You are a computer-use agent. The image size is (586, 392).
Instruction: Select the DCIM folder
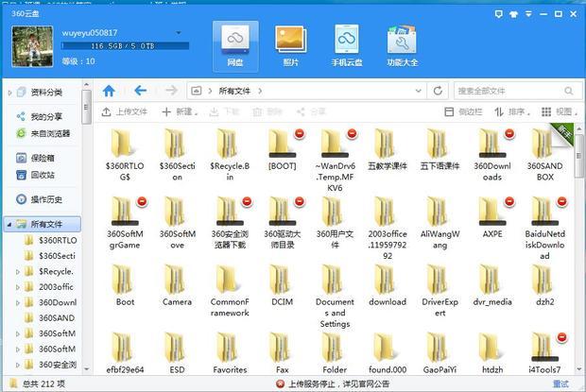(x=283, y=286)
